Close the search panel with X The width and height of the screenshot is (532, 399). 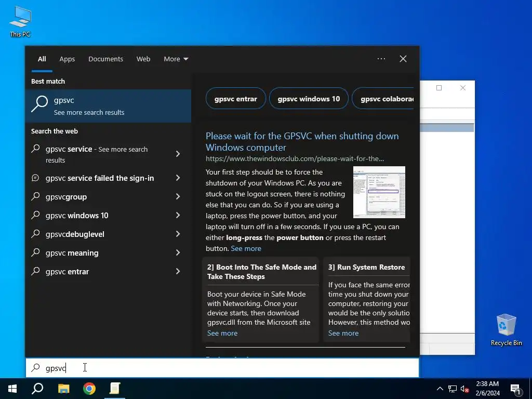pyautogui.click(x=403, y=59)
